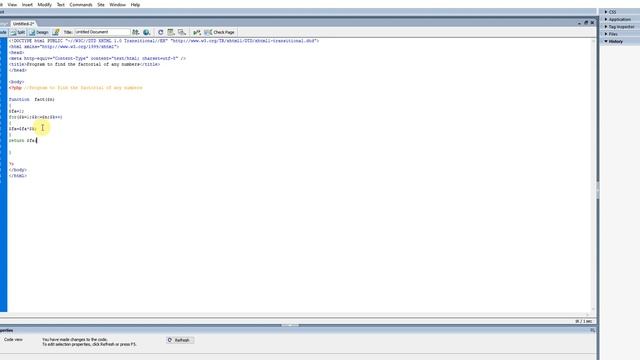Click the closing </body> tag line

point(18,170)
